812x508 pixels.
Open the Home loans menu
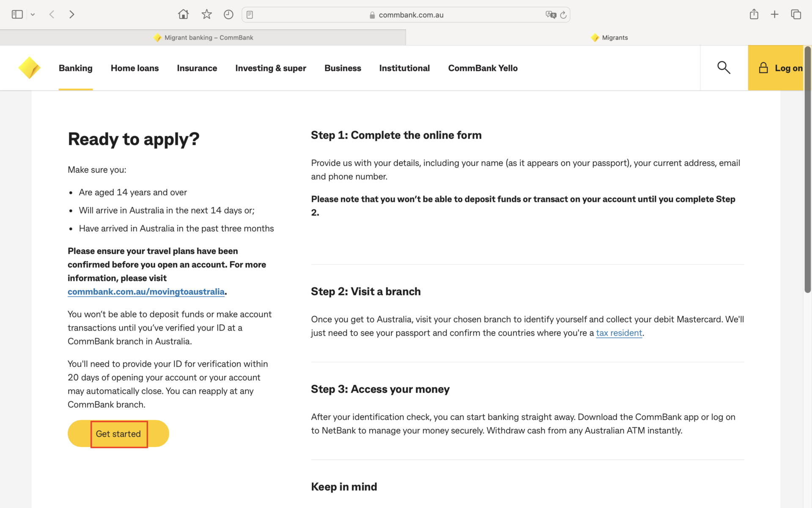(134, 68)
